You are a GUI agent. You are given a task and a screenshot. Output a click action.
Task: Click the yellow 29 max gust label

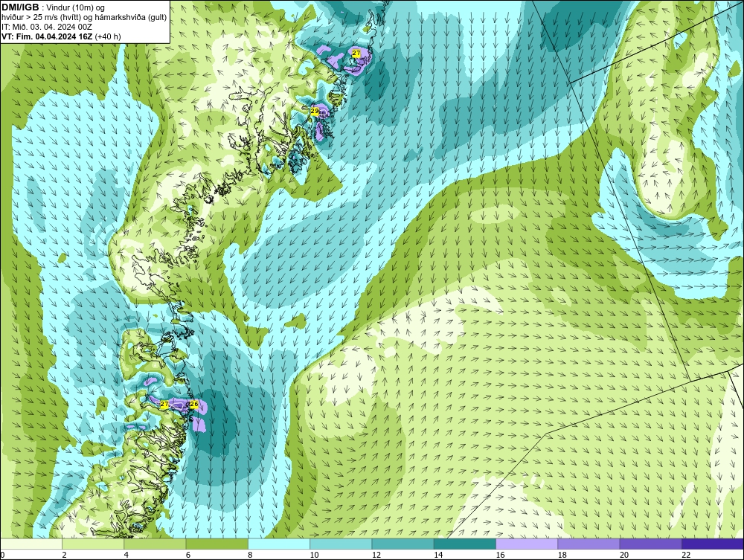tap(315, 111)
